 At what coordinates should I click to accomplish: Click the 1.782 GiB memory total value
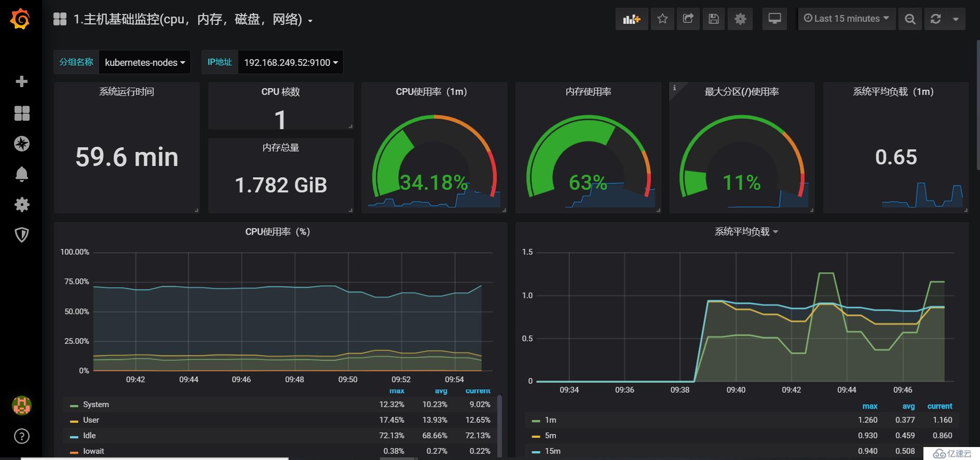pos(281,185)
